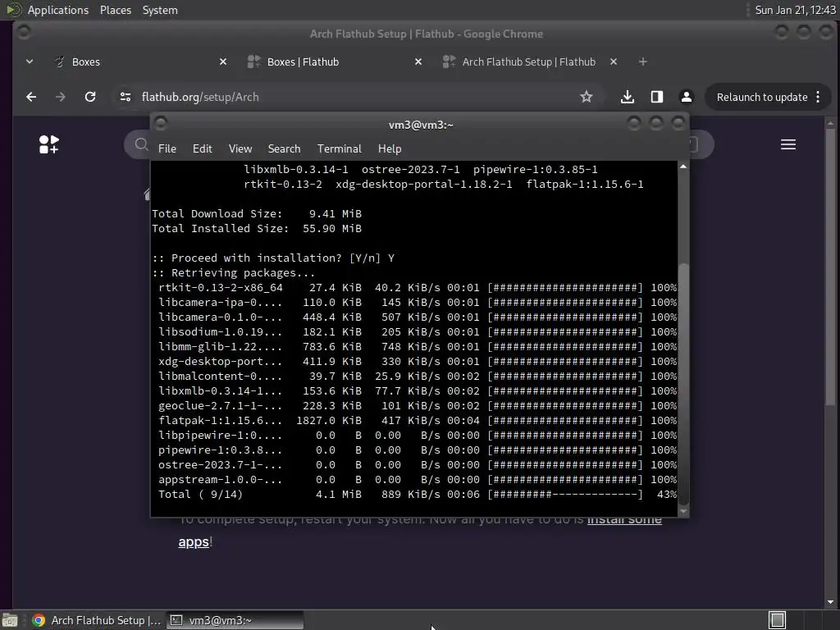The image size is (840, 630).
Task: Open the Flathub hamburger menu
Action: pyautogui.click(x=788, y=144)
